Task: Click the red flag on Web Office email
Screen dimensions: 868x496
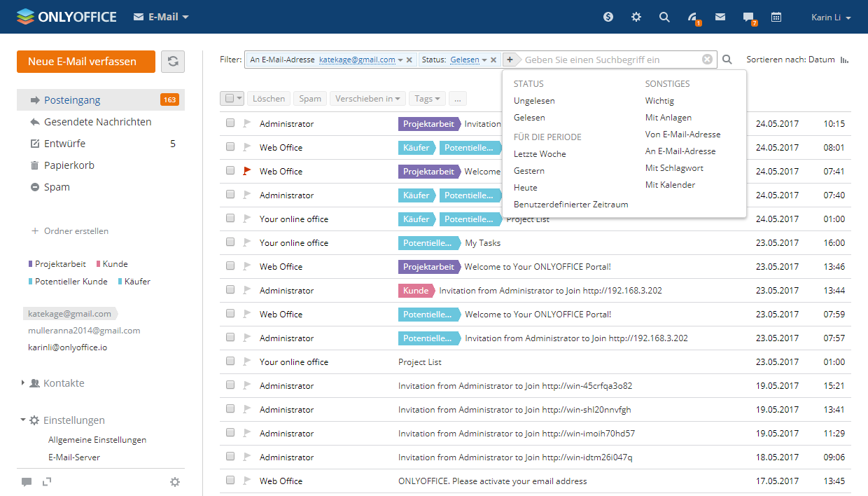Action: point(246,171)
